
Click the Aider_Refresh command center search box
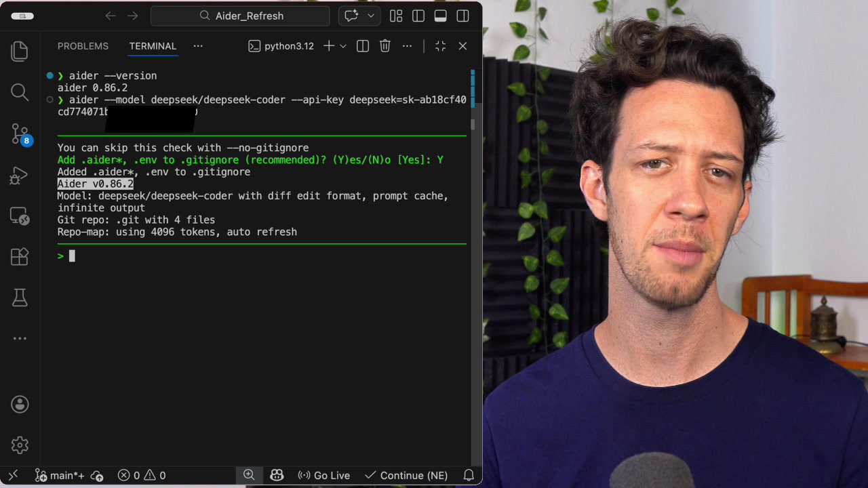point(240,16)
